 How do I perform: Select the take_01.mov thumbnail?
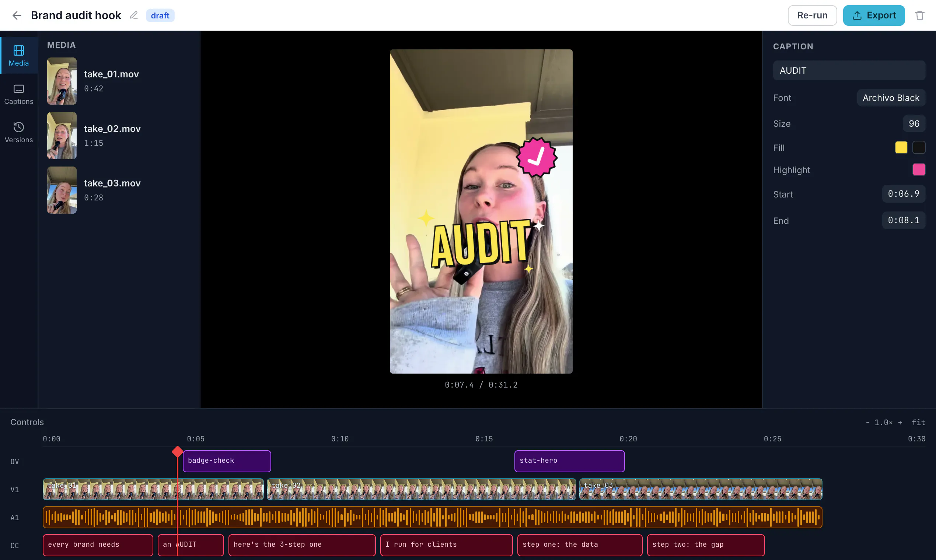(x=62, y=81)
